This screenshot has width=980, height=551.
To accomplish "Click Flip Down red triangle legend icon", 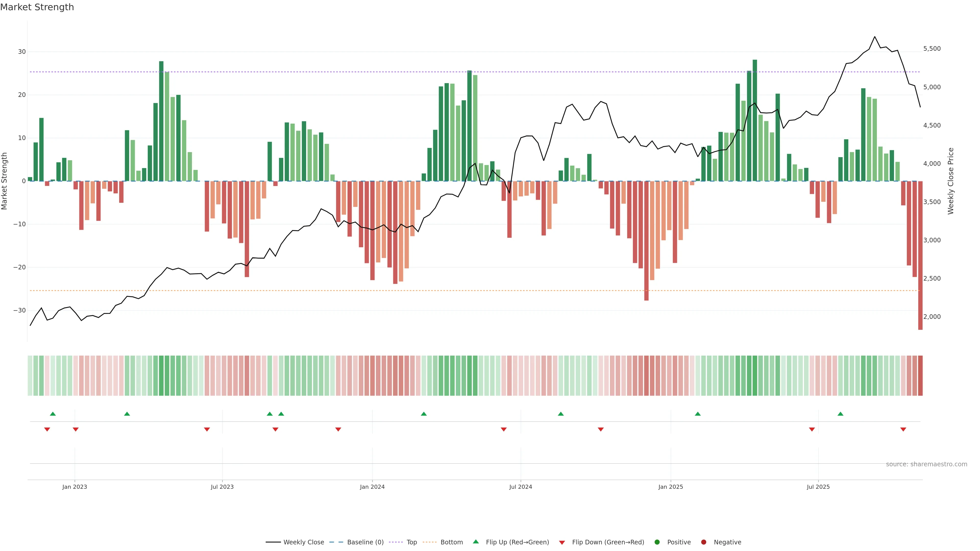I will point(562,543).
